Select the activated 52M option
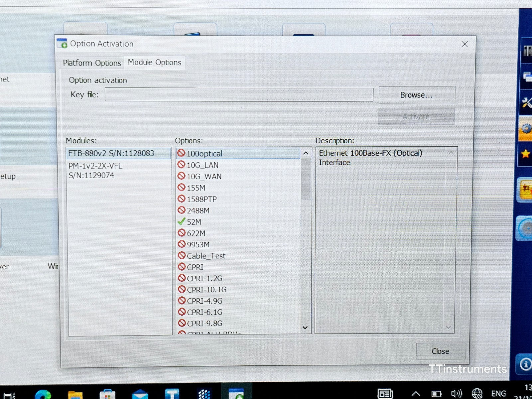Image resolution: width=532 pixels, height=399 pixels. tap(194, 222)
